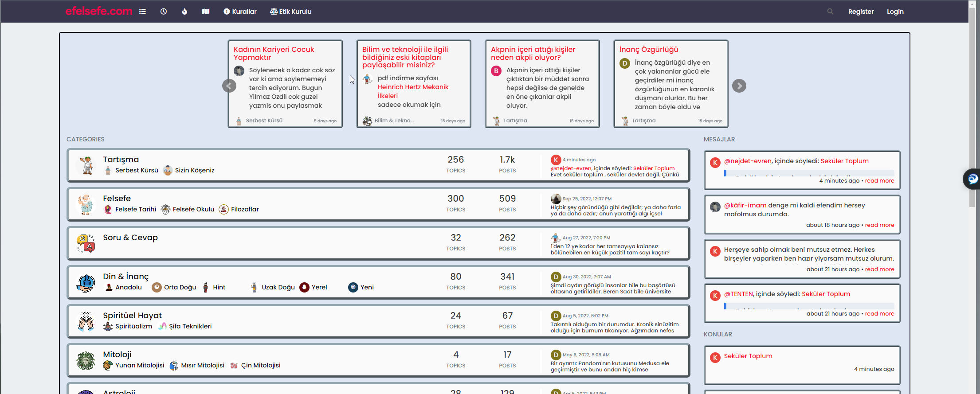This screenshot has height=394, width=980.
Task: Click Felsefe Okulu subcategory icon
Action: tap(165, 210)
